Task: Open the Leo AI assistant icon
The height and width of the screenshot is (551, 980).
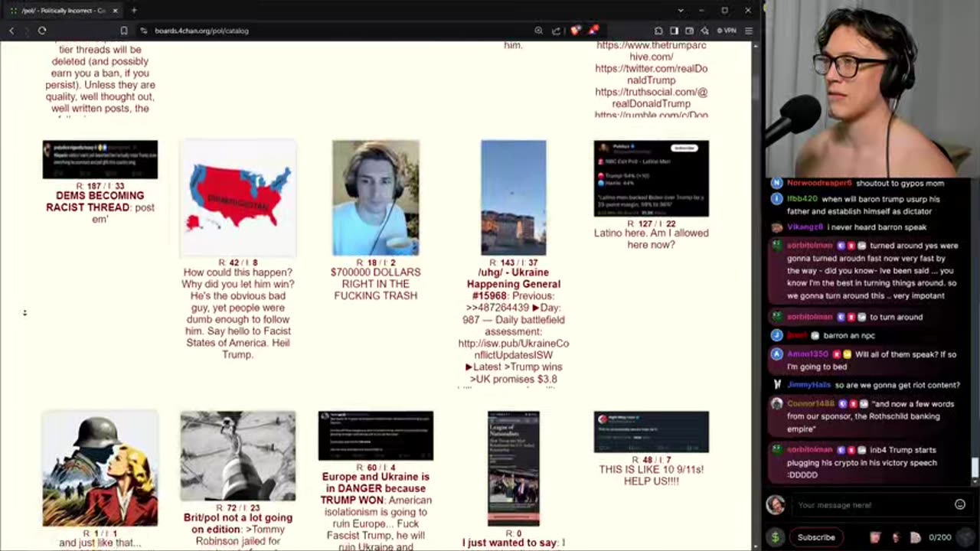Action: [x=704, y=31]
